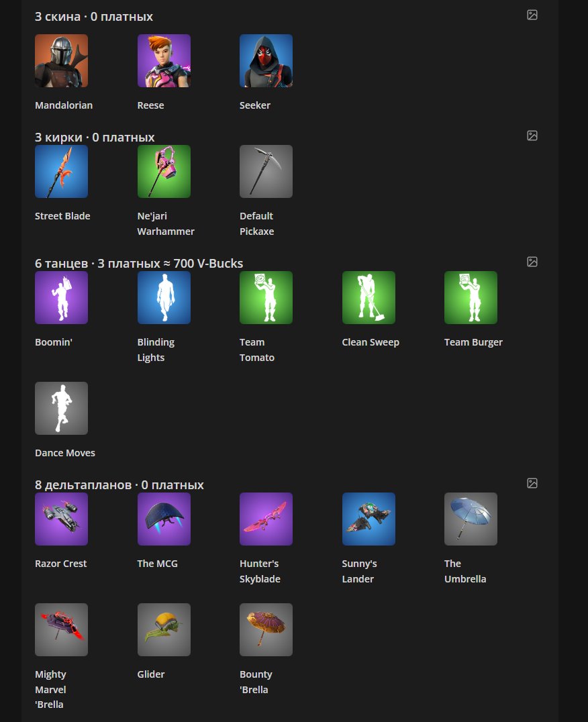Click the Dance Moves label text
This screenshot has height=722, width=588.
point(65,453)
